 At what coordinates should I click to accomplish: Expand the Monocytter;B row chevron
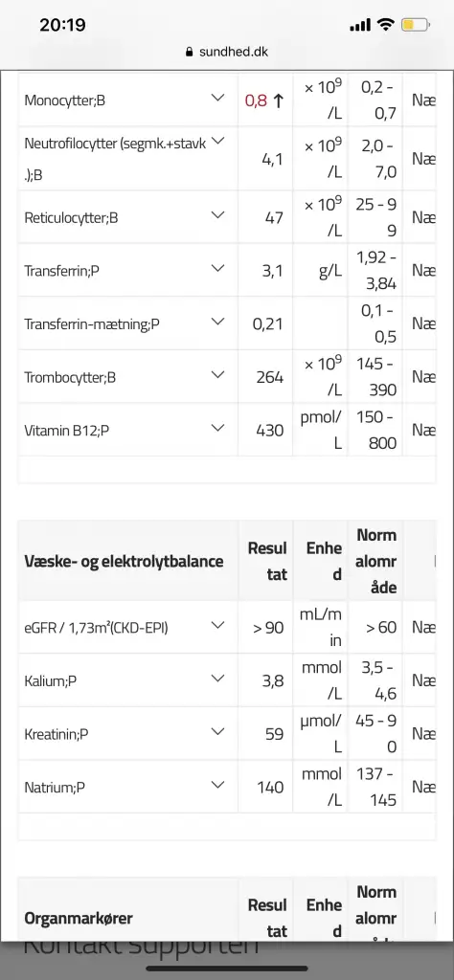tap(217, 99)
